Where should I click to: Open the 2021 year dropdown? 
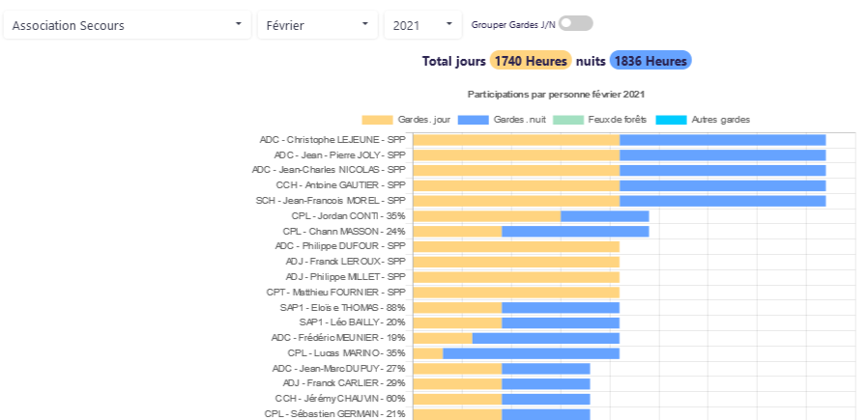click(x=422, y=25)
